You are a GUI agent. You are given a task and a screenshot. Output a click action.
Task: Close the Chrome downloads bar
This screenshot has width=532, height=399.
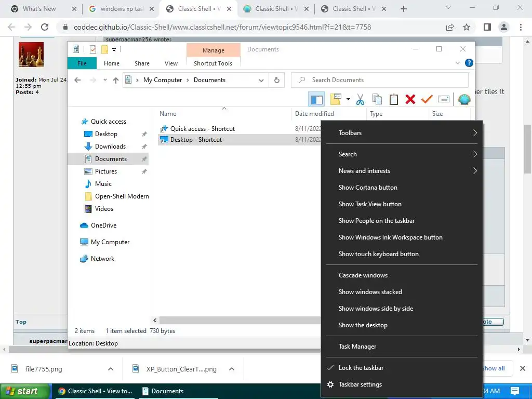click(x=523, y=368)
